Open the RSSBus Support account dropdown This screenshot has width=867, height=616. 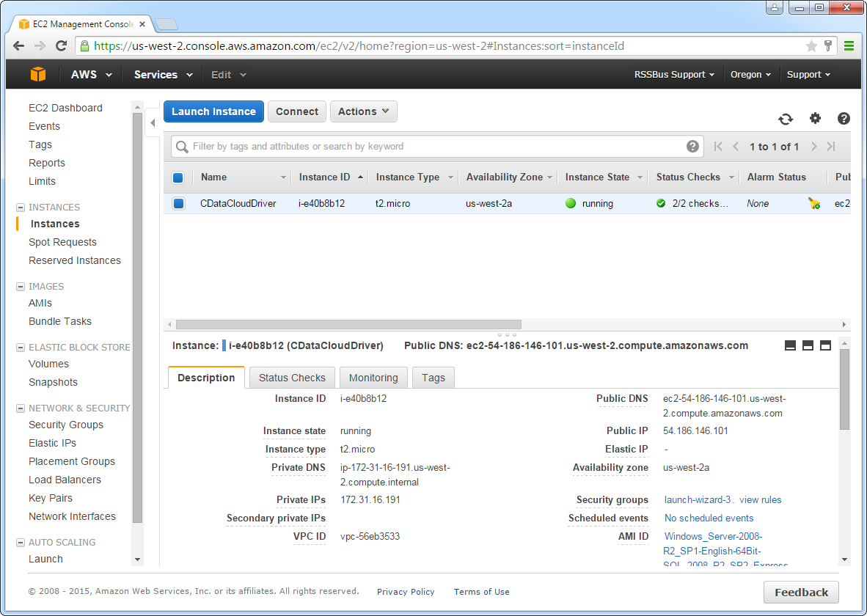674,75
